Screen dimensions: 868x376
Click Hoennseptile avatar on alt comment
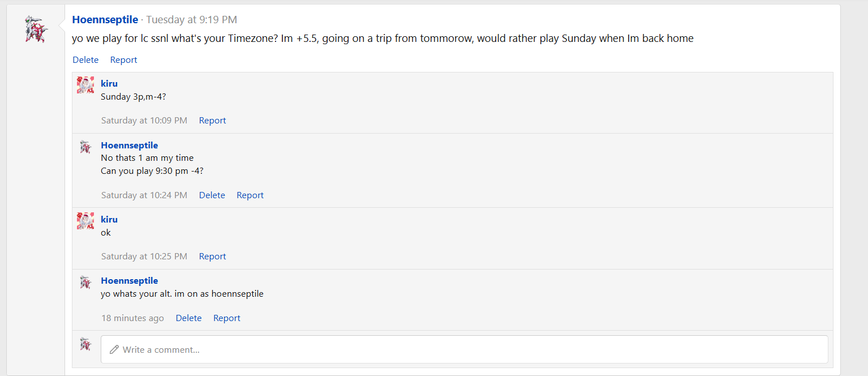tap(85, 282)
